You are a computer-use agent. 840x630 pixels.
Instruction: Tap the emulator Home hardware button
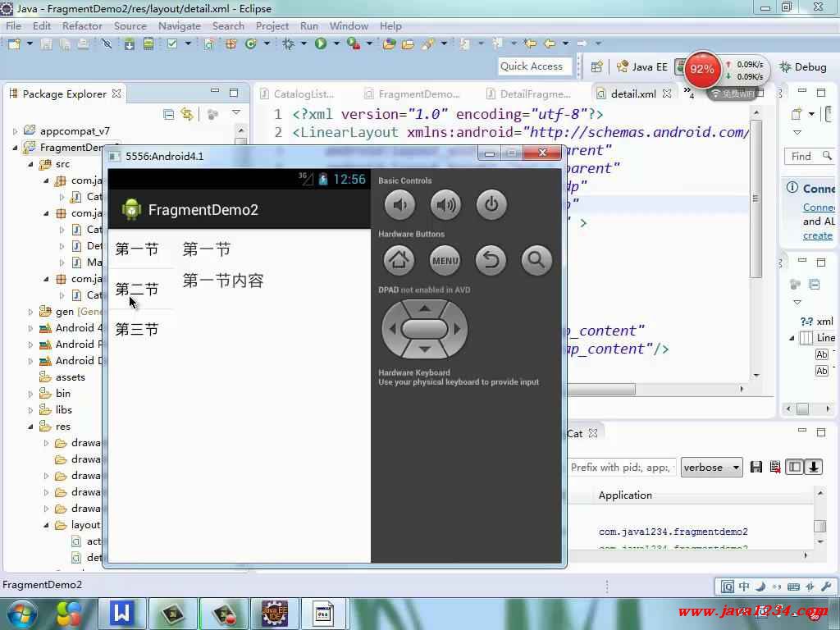(399, 260)
